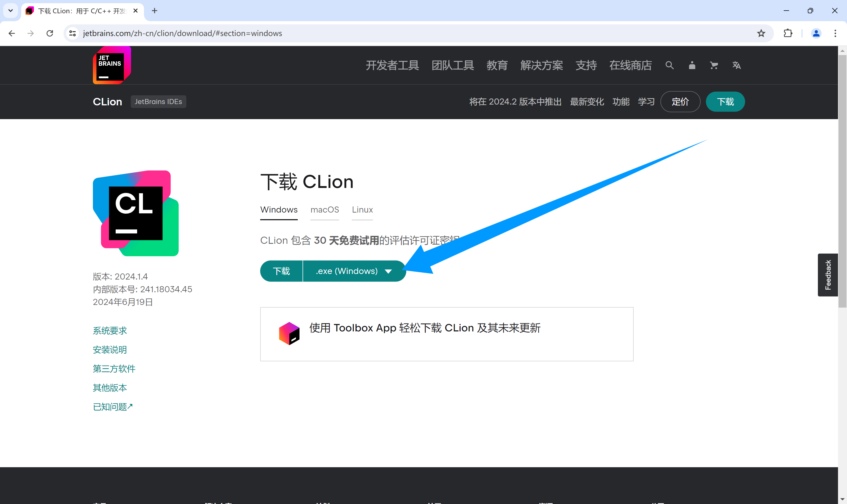Switch to the macOS tab
The height and width of the screenshot is (504, 847).
tap(324, 210)
